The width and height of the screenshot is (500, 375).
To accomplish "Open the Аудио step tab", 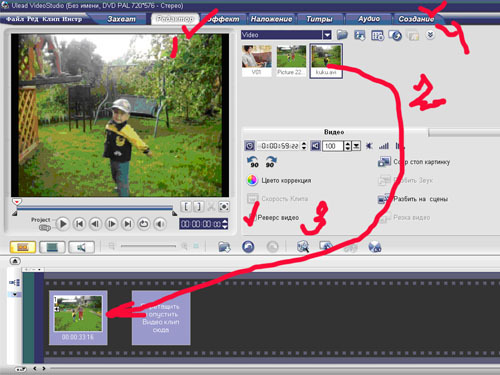I will point(369,19).
